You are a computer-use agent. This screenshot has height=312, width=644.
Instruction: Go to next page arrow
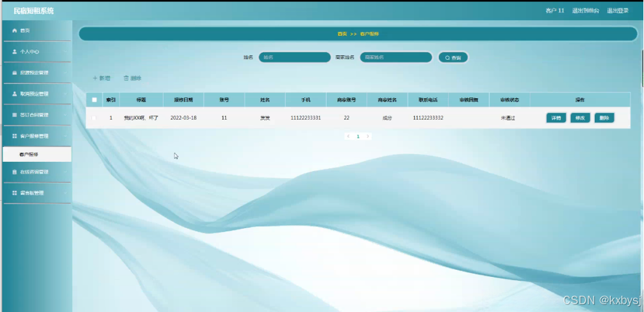point(367,136)
